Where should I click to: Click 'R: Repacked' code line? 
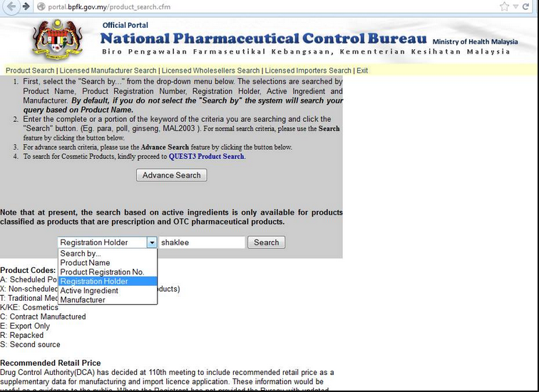pyautogui.click(x=21, y=335)
